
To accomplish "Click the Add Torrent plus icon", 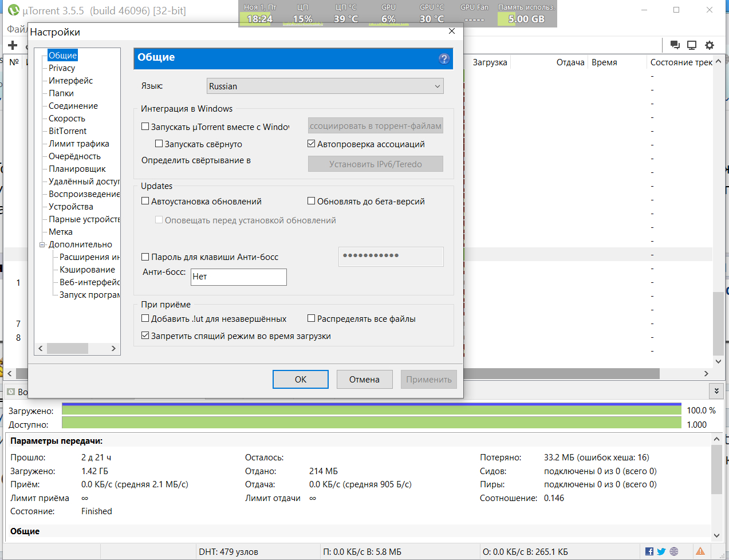I will pyautogui.click(x=13, y=45).
